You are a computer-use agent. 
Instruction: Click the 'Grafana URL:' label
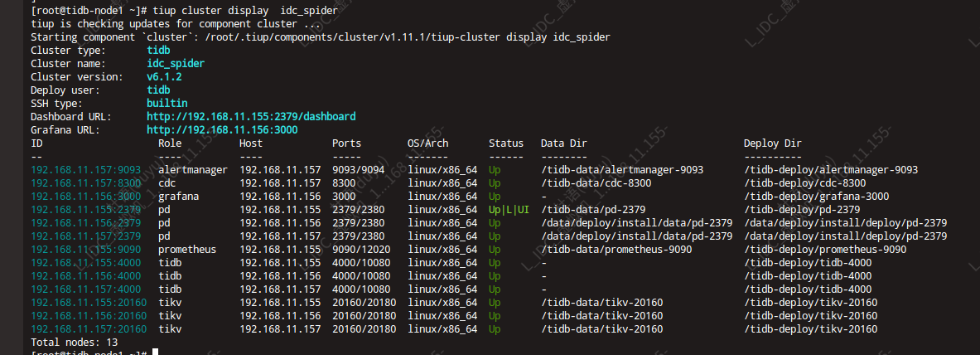click(65, 130)
